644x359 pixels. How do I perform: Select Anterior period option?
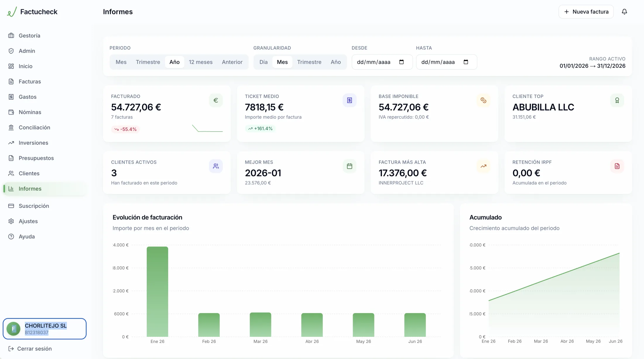232,62
